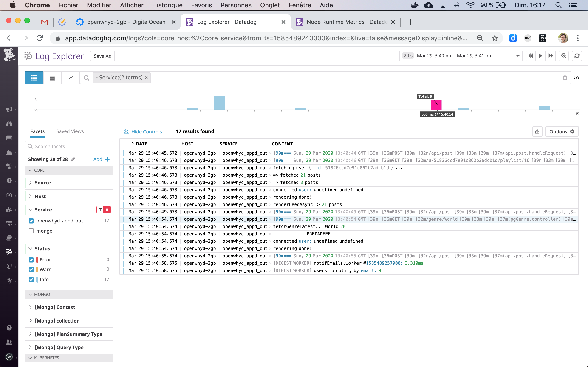Refresh the logs with the reload icon
The width and height of the screenshot is (588, 367).
tap(577, 56)
